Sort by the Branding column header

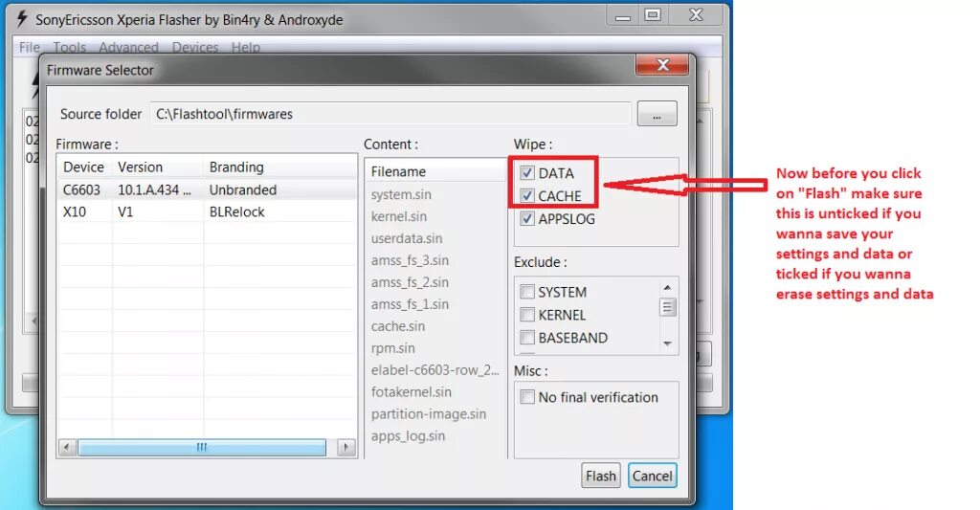pos(280,167)
